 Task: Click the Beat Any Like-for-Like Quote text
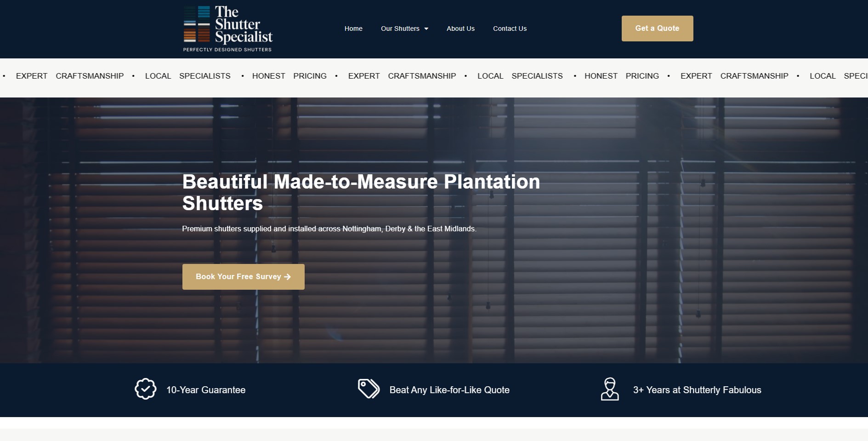tap(449, 390)
